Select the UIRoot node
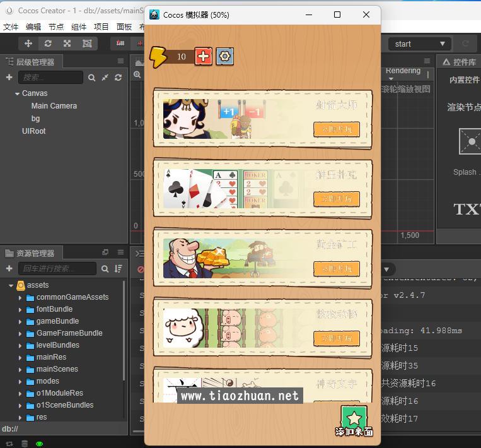The height and width of the screenshot is (448, 481). pos(34,131)
